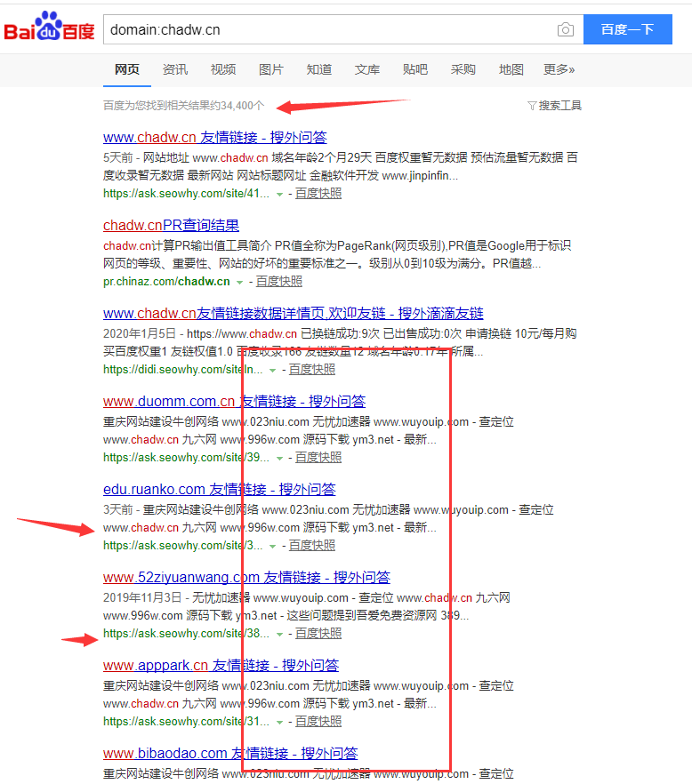Open the 地图 tab
This screenshot has width=692, height=784.
[x=511, y=69]
